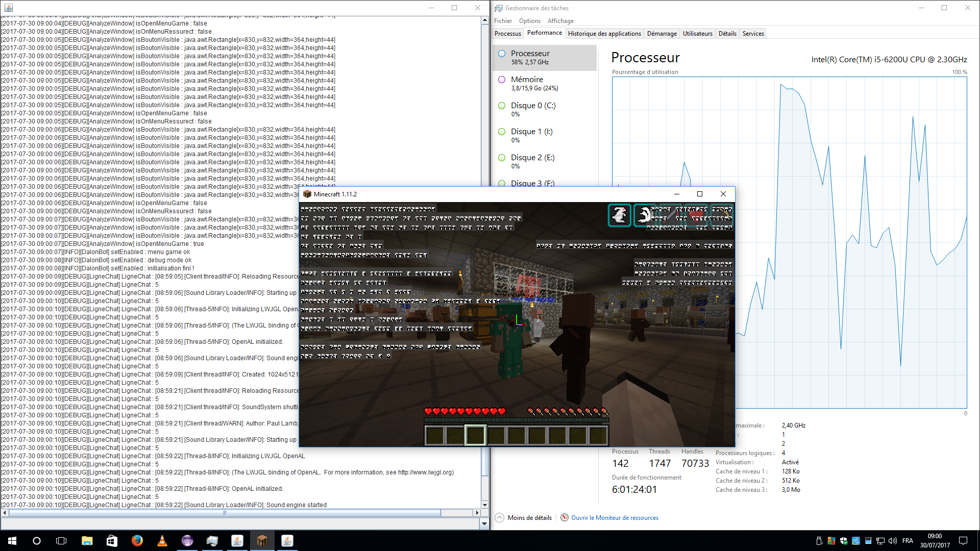Switch to Historique des applications tab
This screenshot has width=980, height=551.
[x=604, y=34]
